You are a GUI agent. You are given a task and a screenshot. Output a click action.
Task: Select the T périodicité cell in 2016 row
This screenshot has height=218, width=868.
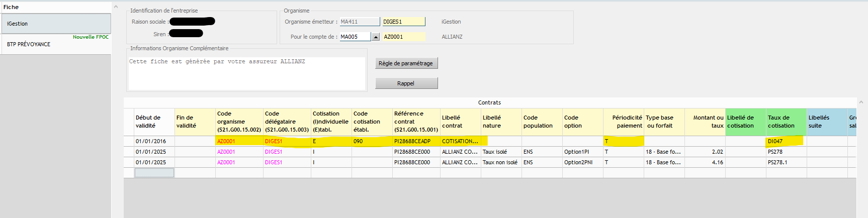click(624, 141)
